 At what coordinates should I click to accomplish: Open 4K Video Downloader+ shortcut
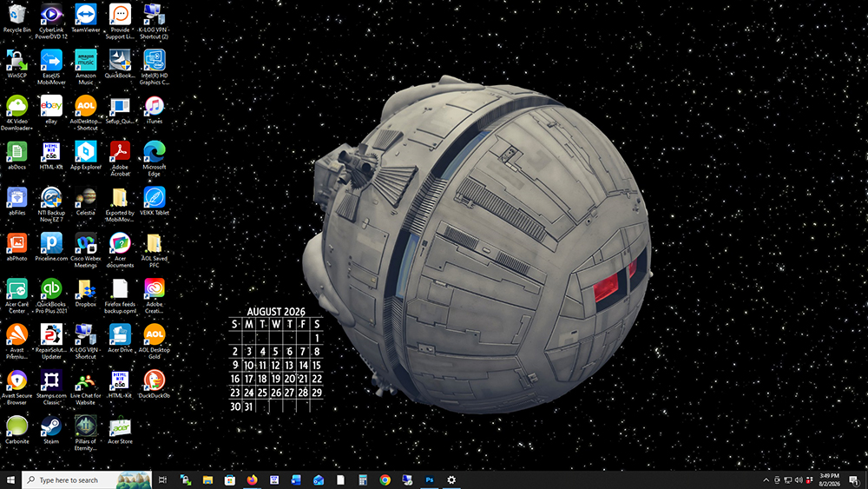coord(16,113)
